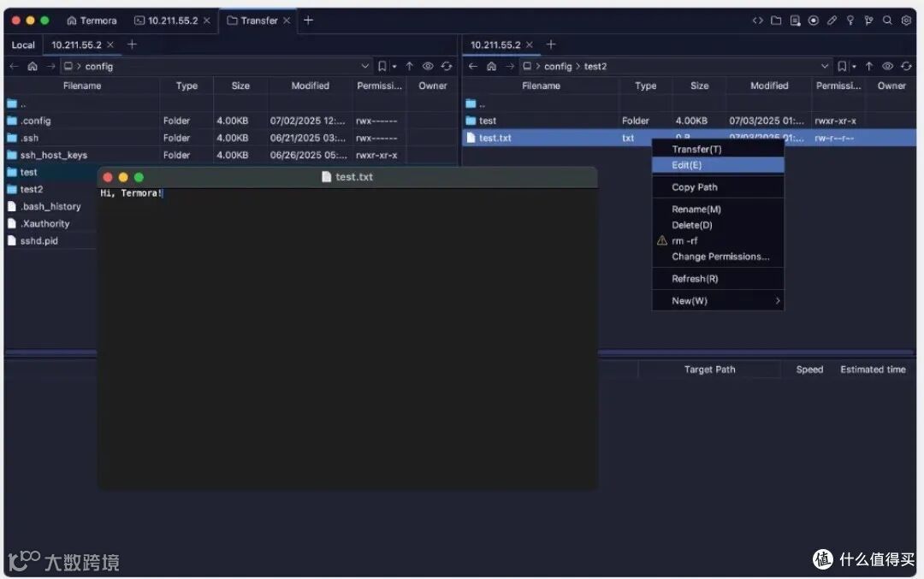The height and width of the screenshot is (579, 924).
Task: Refresh the right pane file list
Action: coord(906,67)
